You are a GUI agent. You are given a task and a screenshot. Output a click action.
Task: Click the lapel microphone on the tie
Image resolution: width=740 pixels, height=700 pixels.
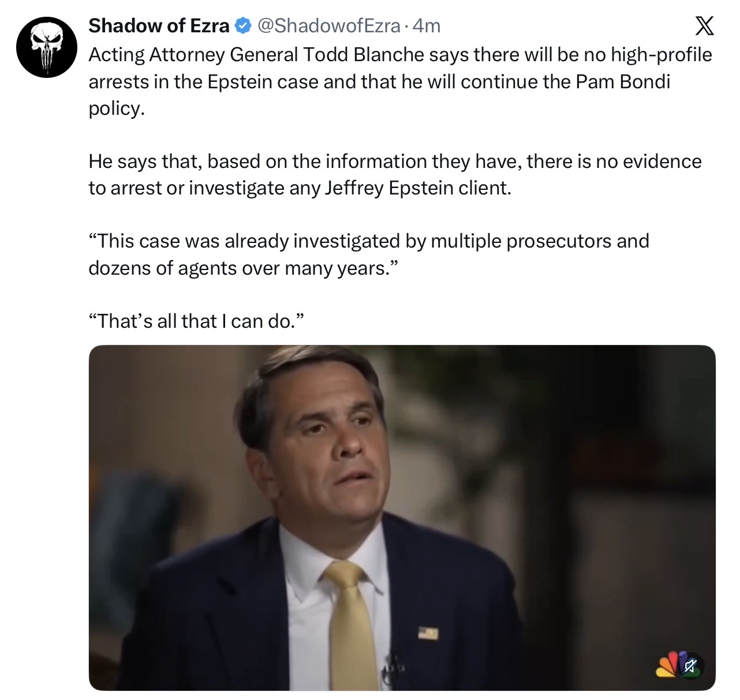(x=393, y=664)
